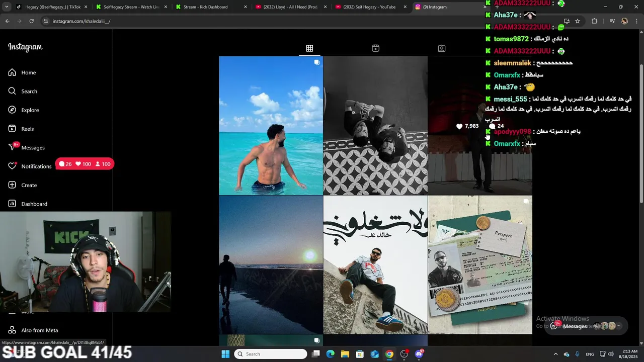Open Instagram Home from the sidebar
Viewport: 644px width, 362px height.
tap(22, 72)
